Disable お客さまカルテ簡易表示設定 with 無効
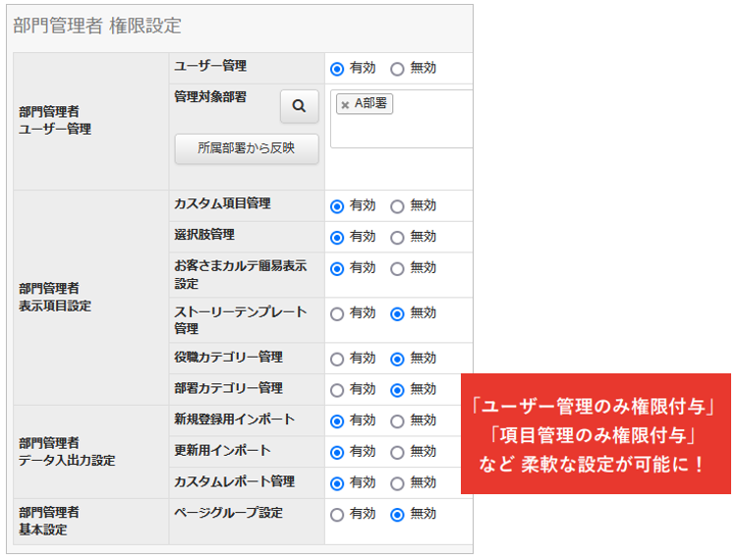The height and width of the screenshot is (560, 737). pyautogui.click(x=397, y=269)
